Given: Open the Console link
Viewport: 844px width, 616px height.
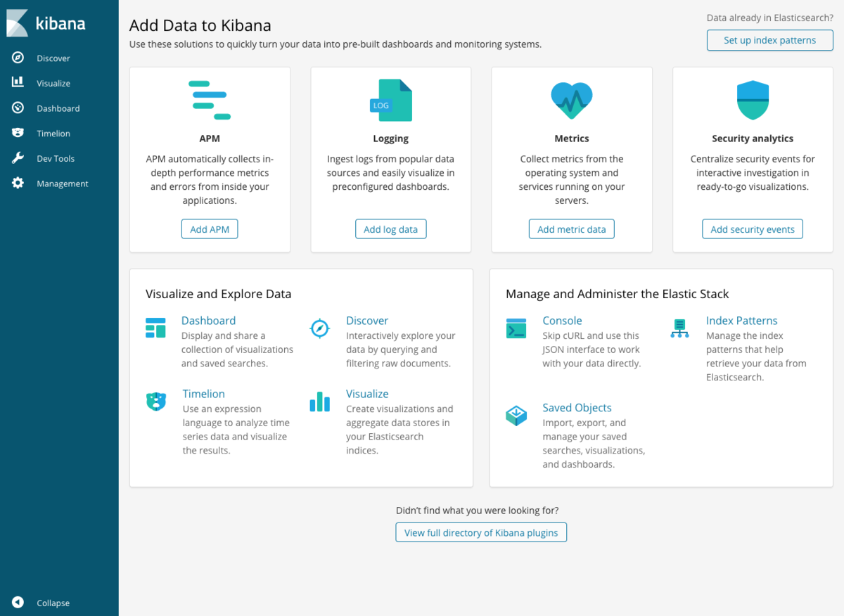Looking at the screenshot, I should (562, 321).
